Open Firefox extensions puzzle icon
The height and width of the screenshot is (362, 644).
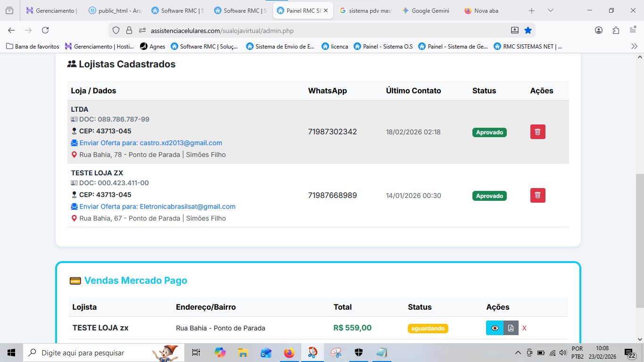pyautogui.click(x=616, y=30)
